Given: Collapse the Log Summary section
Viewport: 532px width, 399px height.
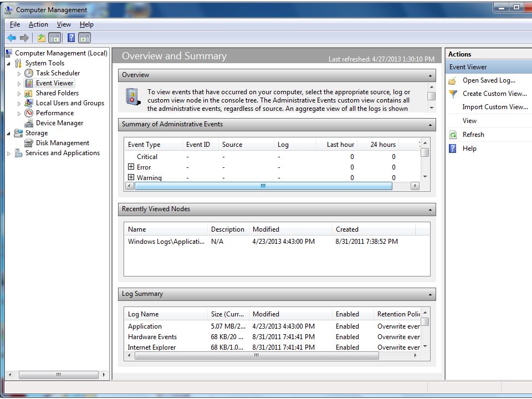Looking at the screenshot, I should tap(430, 294).
